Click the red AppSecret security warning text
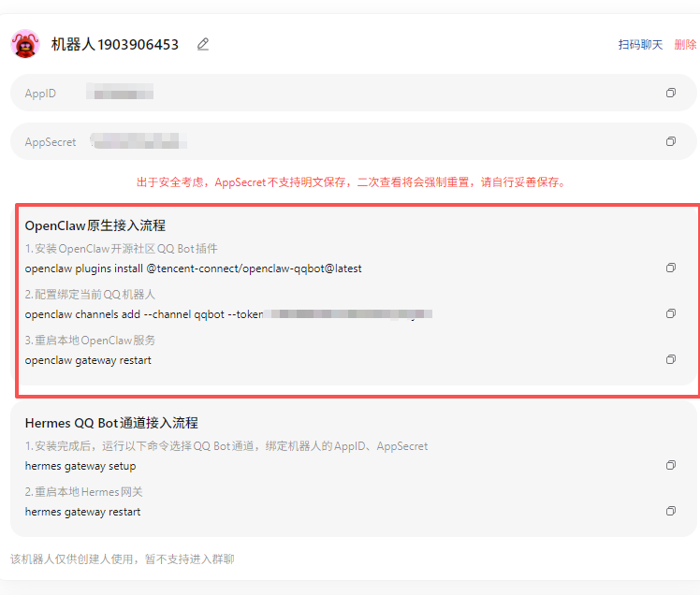 [x=351, y=182]
